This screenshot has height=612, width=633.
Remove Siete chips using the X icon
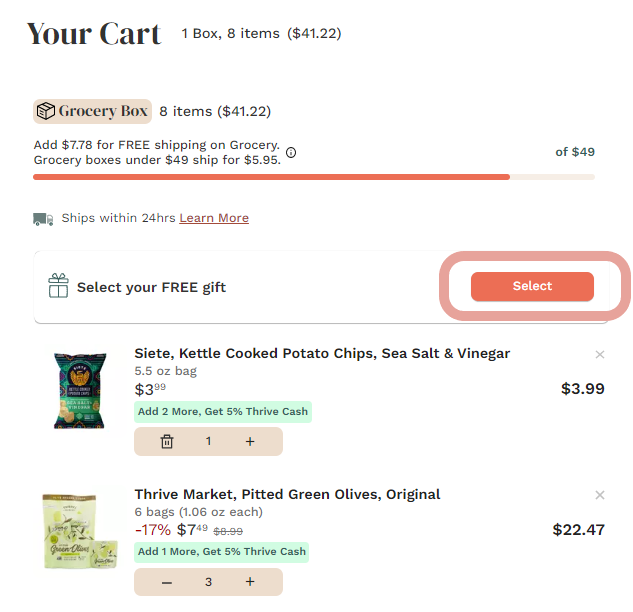600,354
